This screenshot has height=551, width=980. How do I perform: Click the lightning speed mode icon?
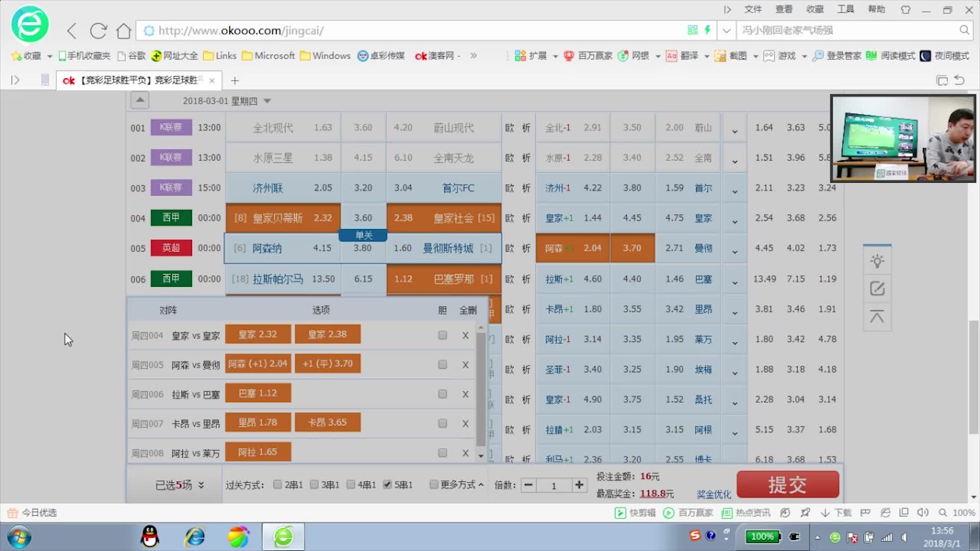tap(707, 30)
